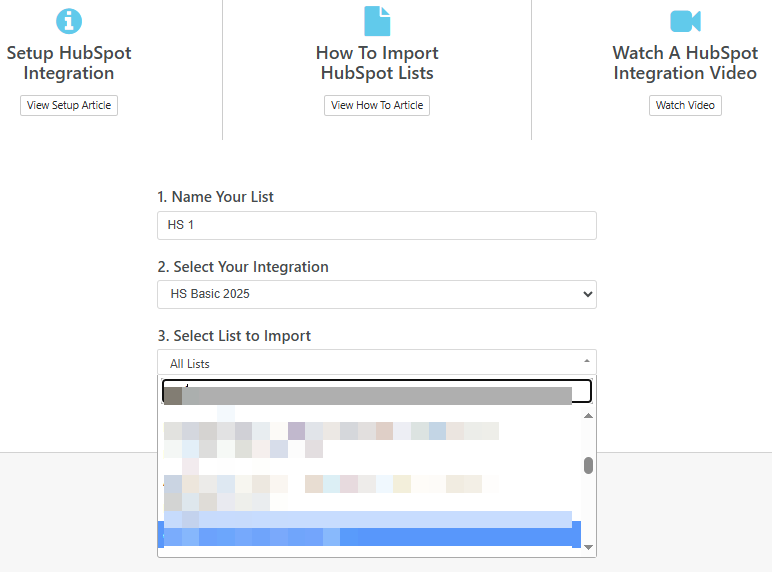The image size is (772, 572).
Task: Click the 2. Select Your Integration label
Action: tap(243, 267)
